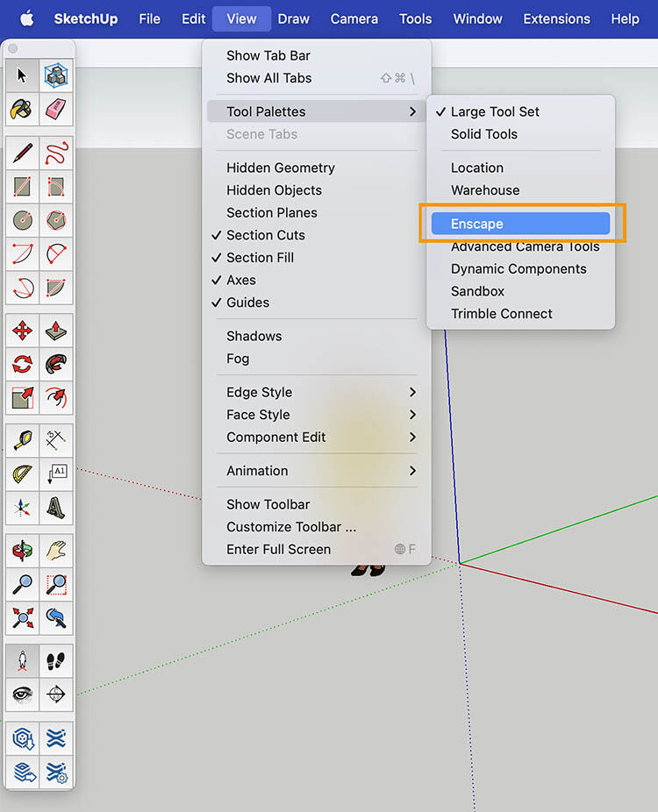Activate the Push/Pull tool
Image resolution: width=658 pixels, height=812 pixels.
tap(56, 331)
